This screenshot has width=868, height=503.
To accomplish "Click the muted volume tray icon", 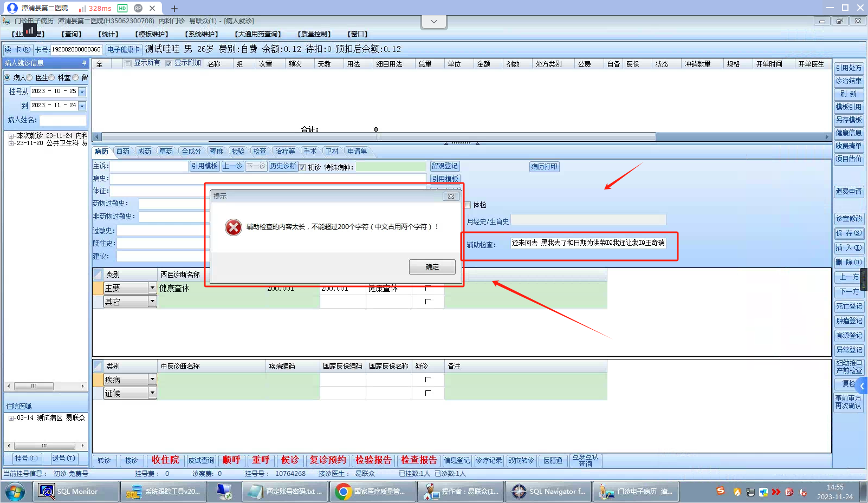I will pos(802,492).
